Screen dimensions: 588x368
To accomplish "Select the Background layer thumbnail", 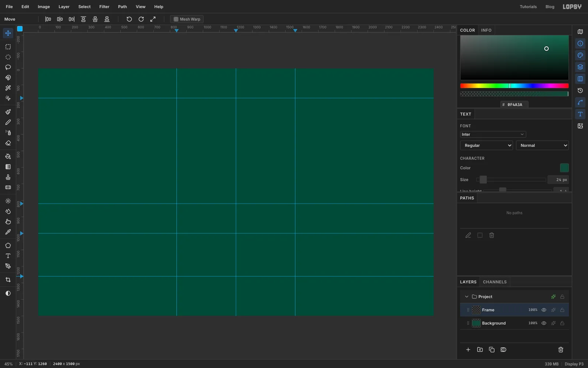I will 476,323.
